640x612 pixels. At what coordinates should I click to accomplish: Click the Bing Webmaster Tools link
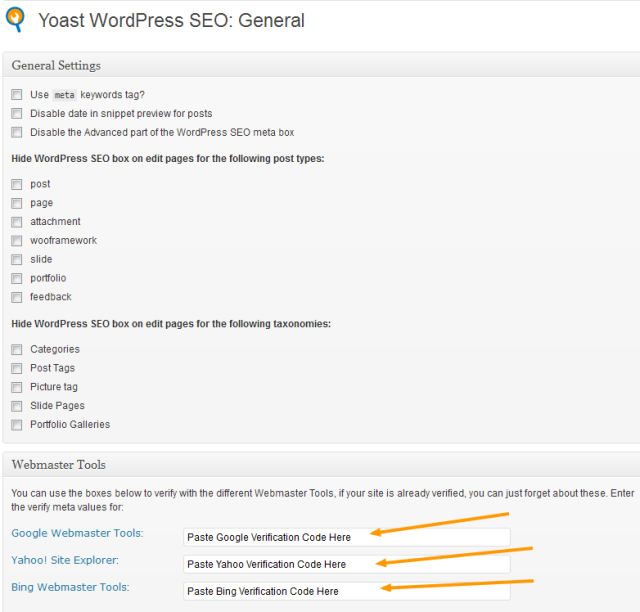(x=70, y=587)
